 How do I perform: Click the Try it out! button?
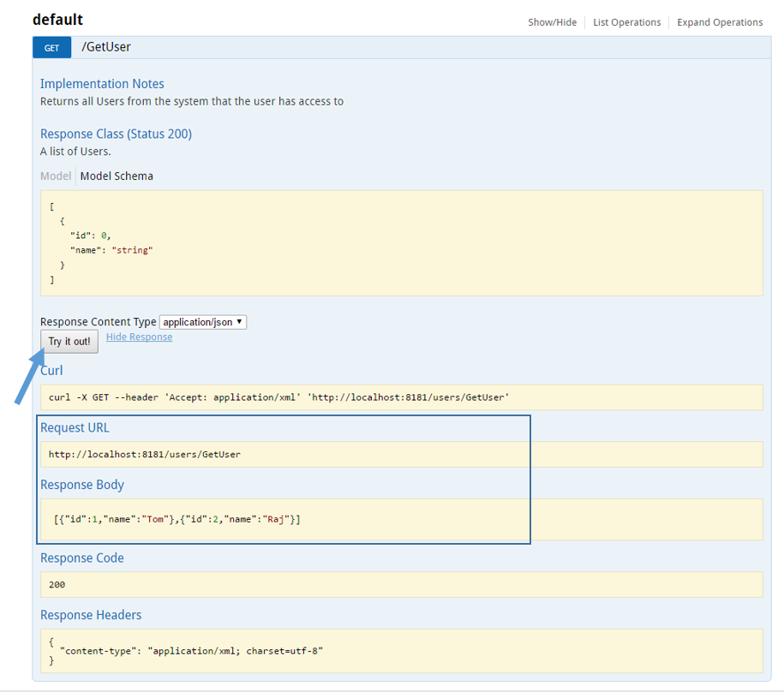(69, 341)
